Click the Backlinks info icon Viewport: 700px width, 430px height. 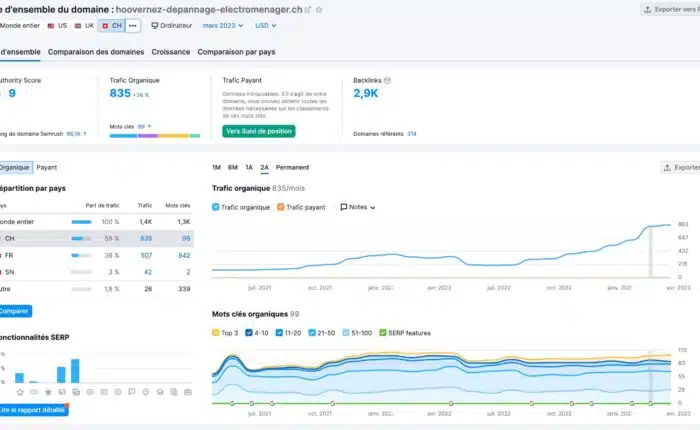387,79
